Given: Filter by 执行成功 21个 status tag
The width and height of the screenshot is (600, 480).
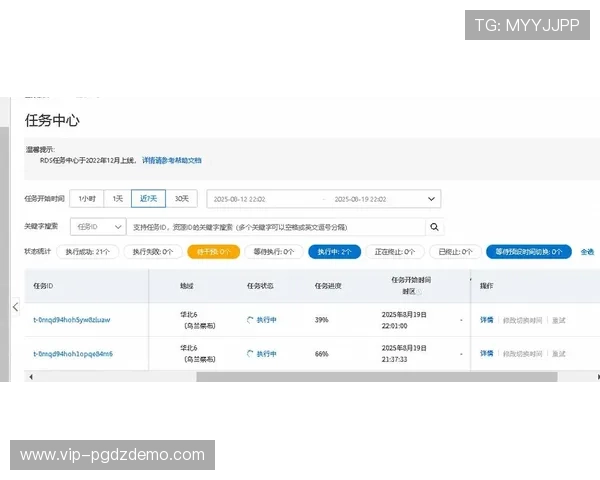Looking at the screenshot, I should coord(89,252).
